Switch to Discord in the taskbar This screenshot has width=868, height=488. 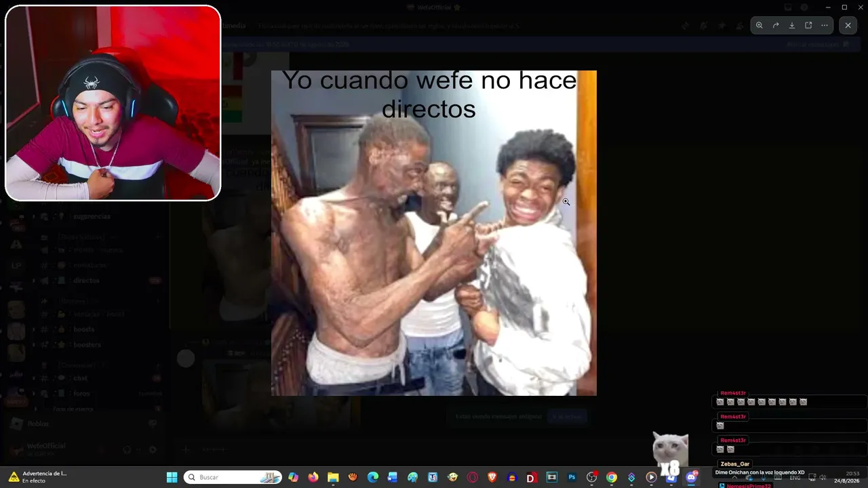click(x=691, y=477)
